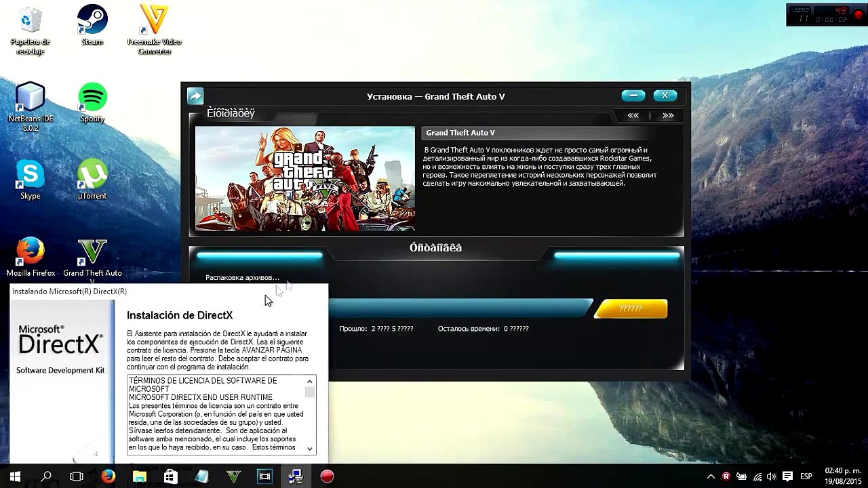Open the network Wi-Fi tray icon
This screenshot has height=488, width=868.
757,476
